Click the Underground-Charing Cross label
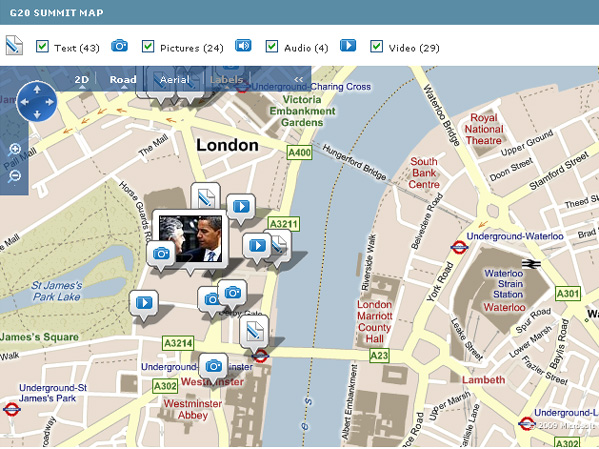Viewport: 599px width, 449px height. 311,87
